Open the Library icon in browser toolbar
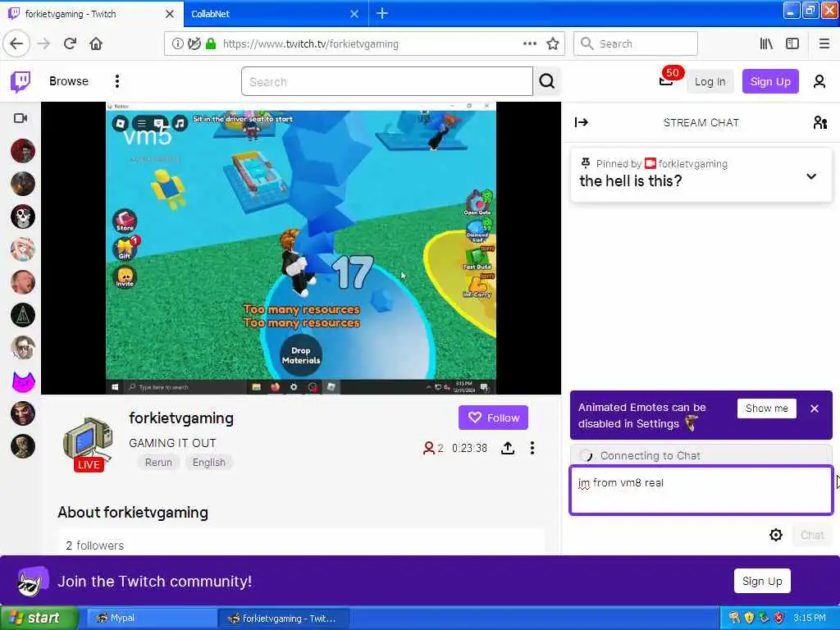 click(766, 43)
